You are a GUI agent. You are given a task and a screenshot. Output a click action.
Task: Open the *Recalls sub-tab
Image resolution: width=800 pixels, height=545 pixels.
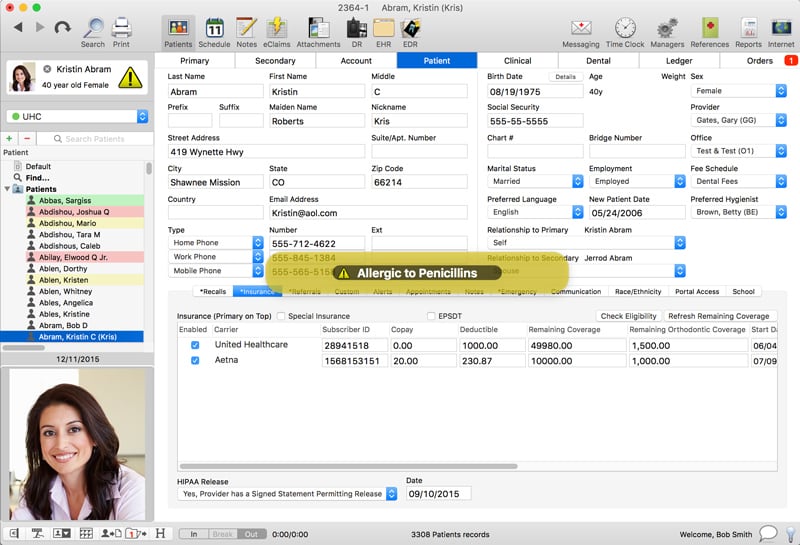(213, 291)
